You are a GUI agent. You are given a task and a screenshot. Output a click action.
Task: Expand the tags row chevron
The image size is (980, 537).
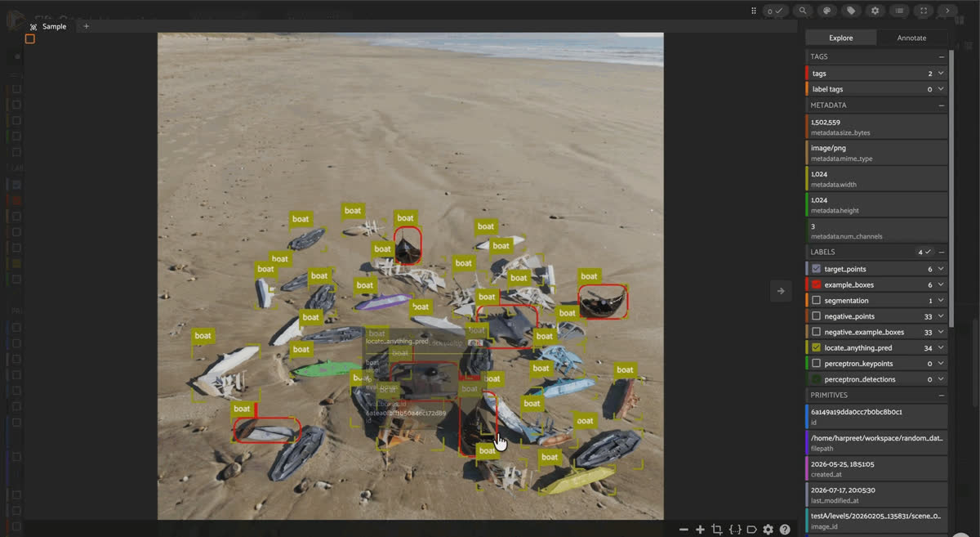tap(941, 74)
